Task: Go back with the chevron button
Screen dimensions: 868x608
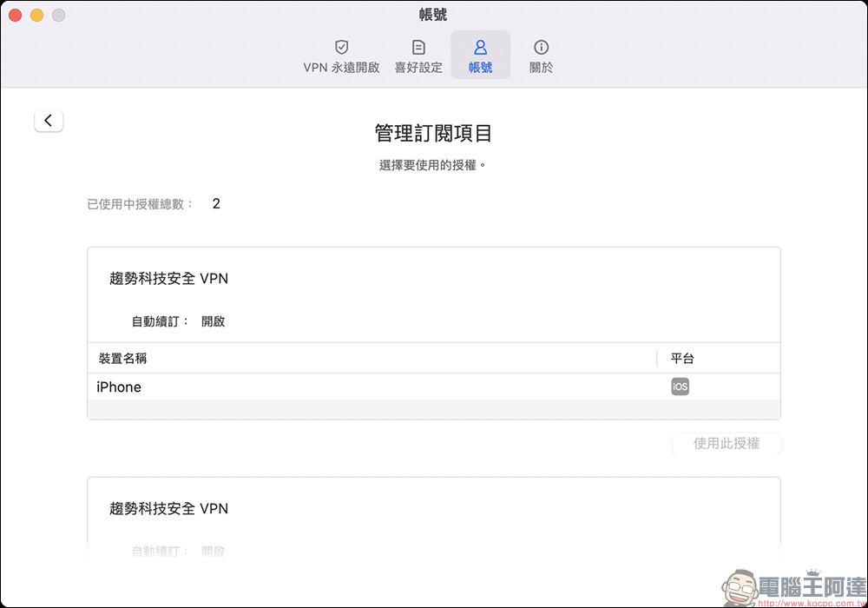Action: [49, 120]
